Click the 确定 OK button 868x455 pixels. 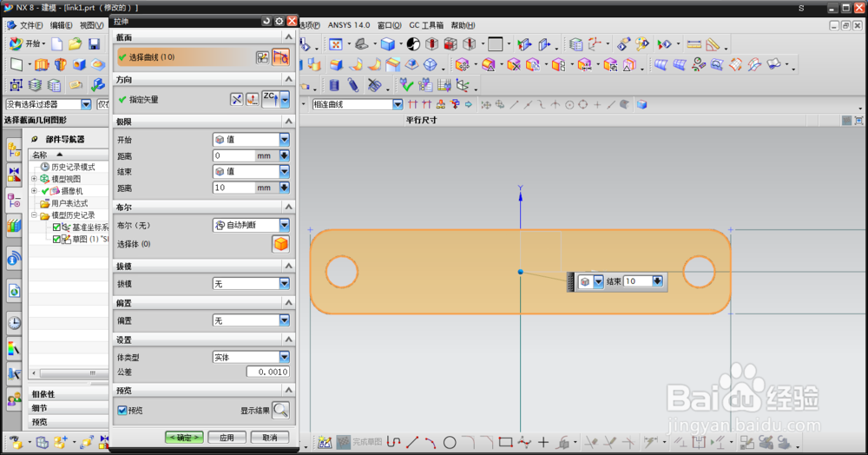click(x=184, y=438)
